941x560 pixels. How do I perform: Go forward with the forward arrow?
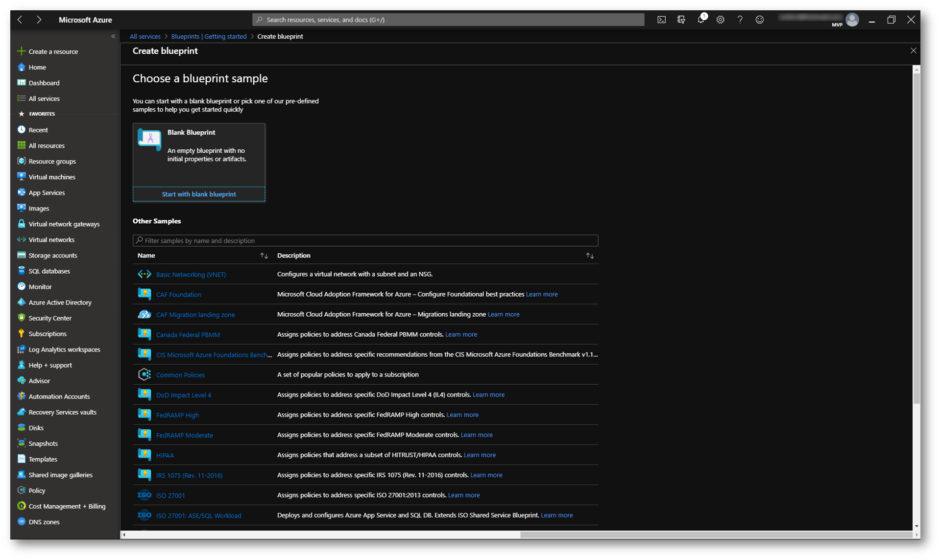39,20
